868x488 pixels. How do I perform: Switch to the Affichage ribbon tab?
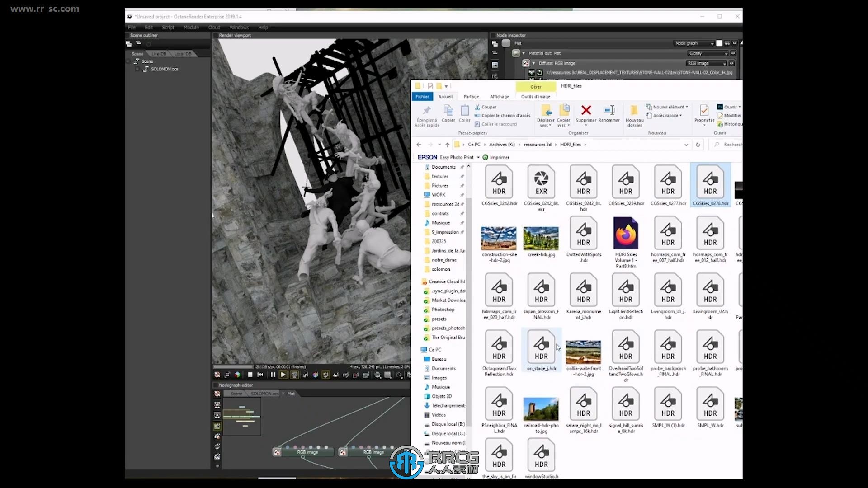point(500,97)
